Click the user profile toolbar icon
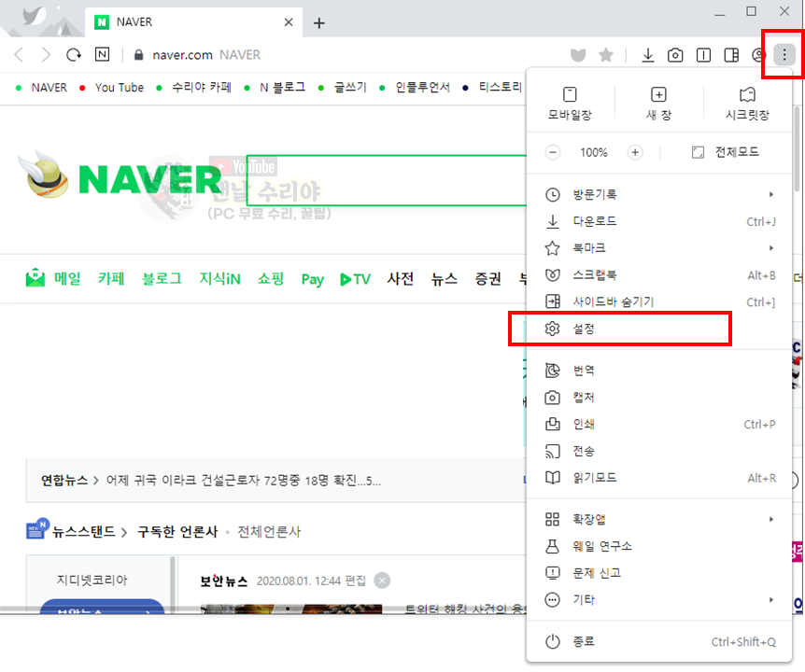Viewport: 805px width, 672px height. [x=758, y=55]
